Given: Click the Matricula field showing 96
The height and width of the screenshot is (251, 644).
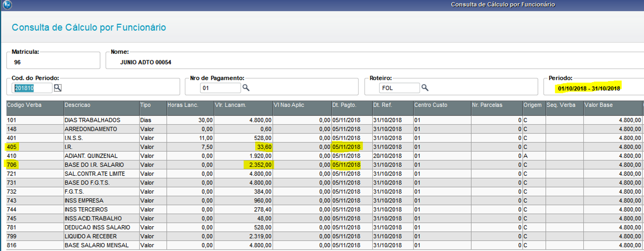Looking at the screenshot, I should (54, 61).
